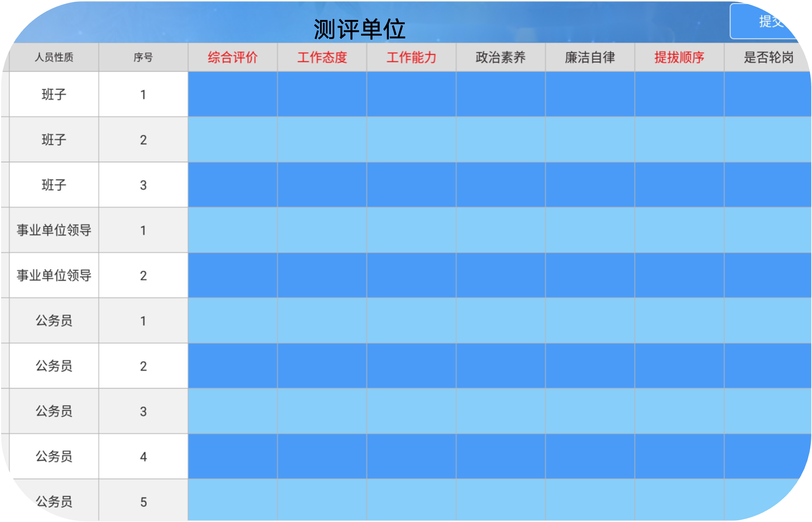Select the 工作态度 column header
Viewport: 812px width, 522px height.
(322, 57)
